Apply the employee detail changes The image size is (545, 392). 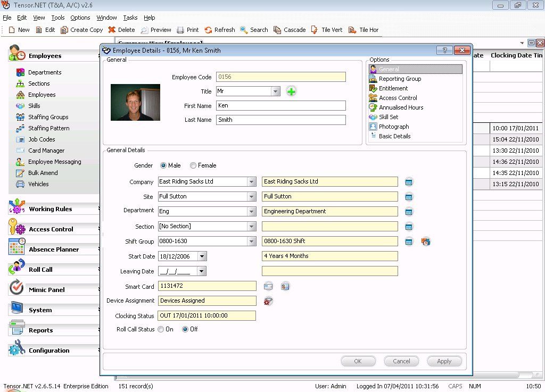[x=444, y=361]
